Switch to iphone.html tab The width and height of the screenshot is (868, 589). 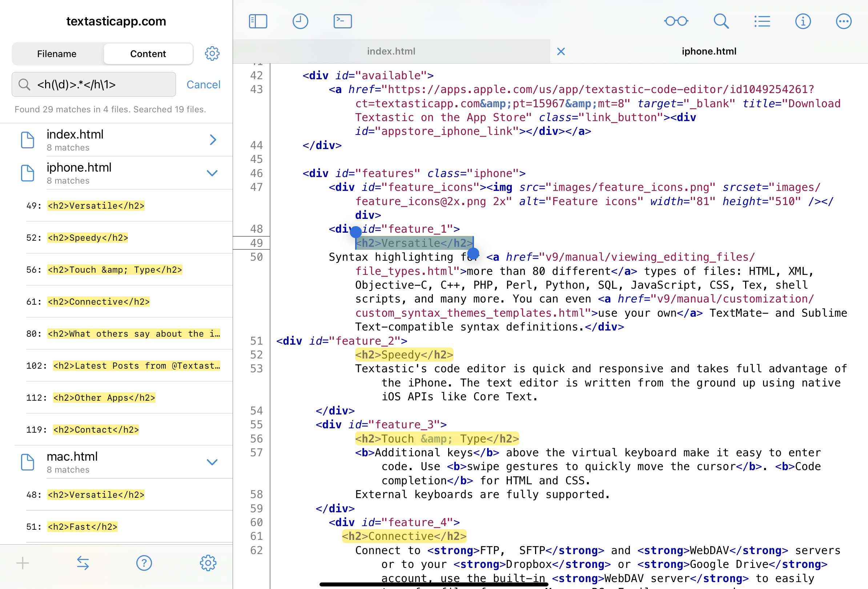[709, 52]
